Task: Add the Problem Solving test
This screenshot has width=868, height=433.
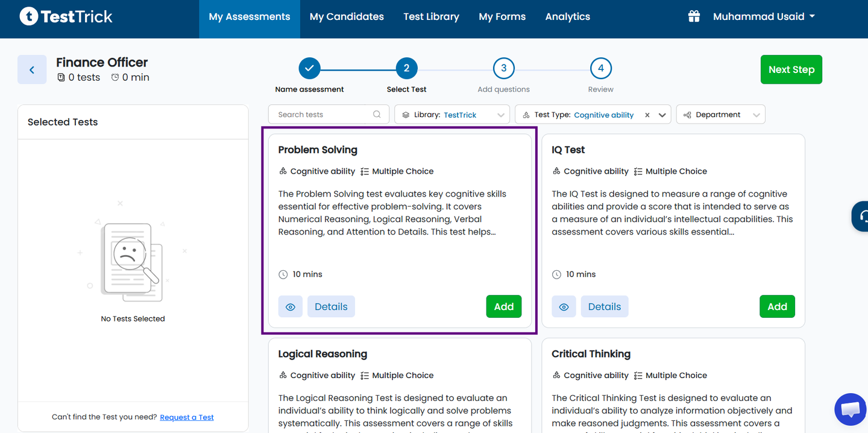Action: [504, 306]
